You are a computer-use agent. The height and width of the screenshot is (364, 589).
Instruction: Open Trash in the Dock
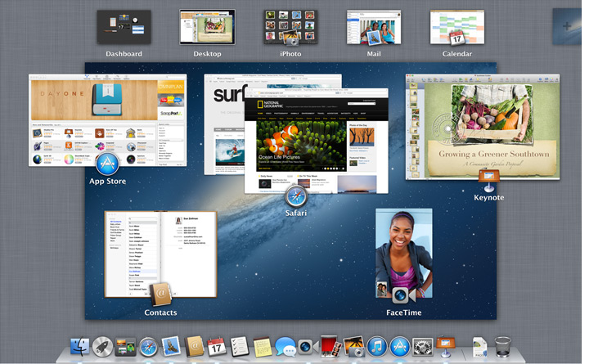[x=503, y=348]
